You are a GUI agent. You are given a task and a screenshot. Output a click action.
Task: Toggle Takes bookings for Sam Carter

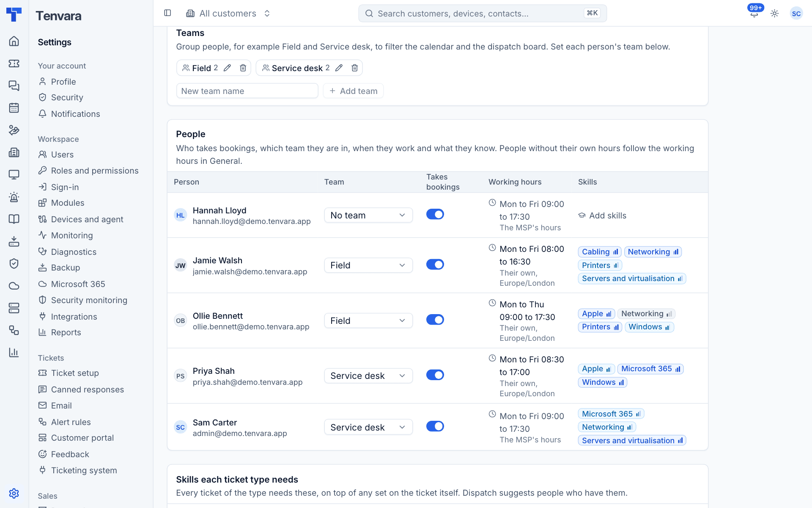coord(435,426)
